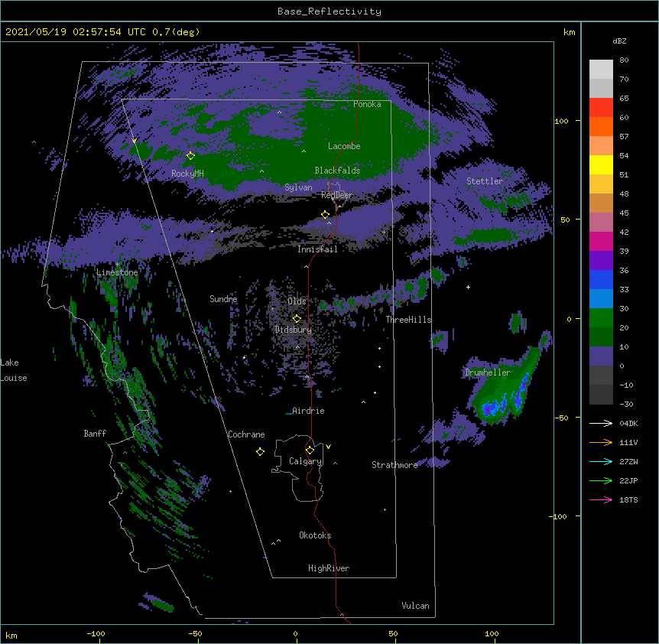
Task: Click the Calgary city label
Action: [x=306, y=461]
